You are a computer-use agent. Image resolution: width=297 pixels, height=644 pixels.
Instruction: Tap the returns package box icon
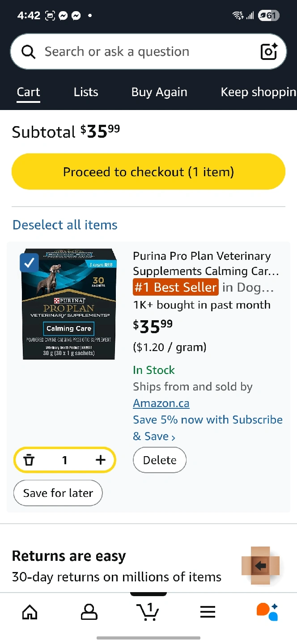pyautogui.click(x=260, y=566)
